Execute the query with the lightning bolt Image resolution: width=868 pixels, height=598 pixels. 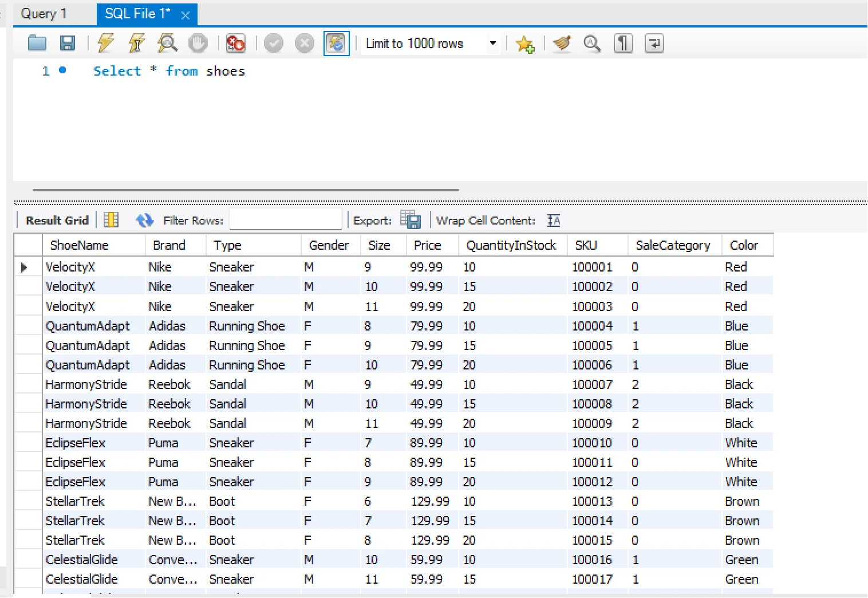coord(105,43)
